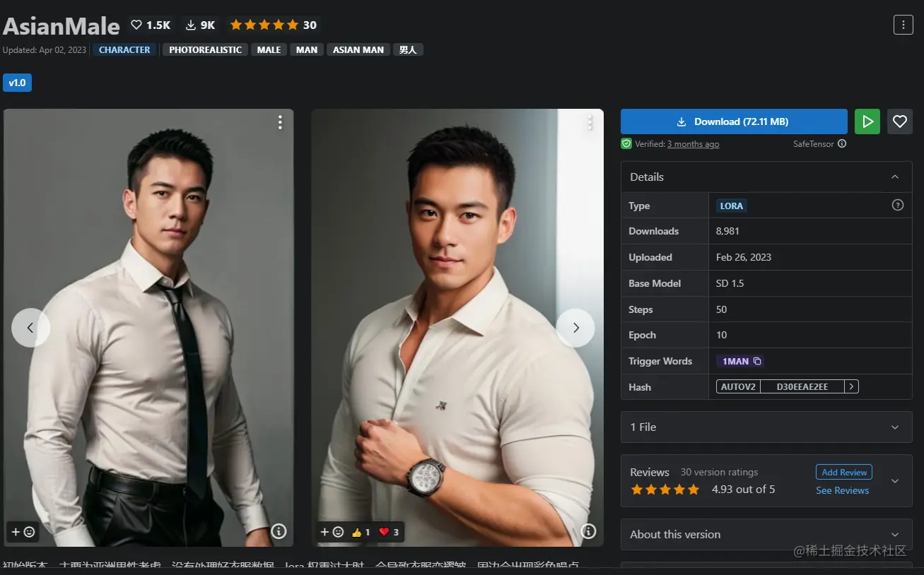Add emoji reaction on the left image
The height and width of the screenshot is (575, 924).
click(23, 532)
